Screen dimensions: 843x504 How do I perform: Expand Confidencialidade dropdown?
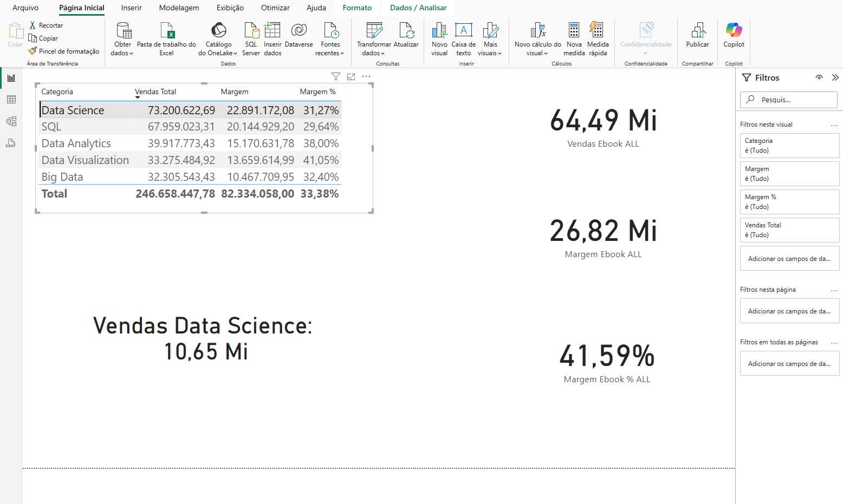(x=646, y=53)
